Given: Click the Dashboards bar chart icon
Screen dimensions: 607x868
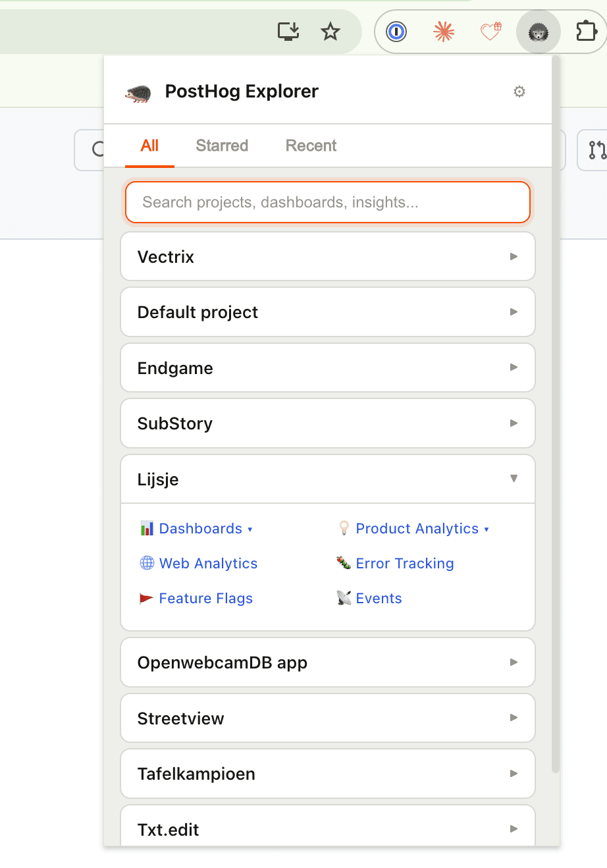Looking at the screenshot, I should [147, 528].
